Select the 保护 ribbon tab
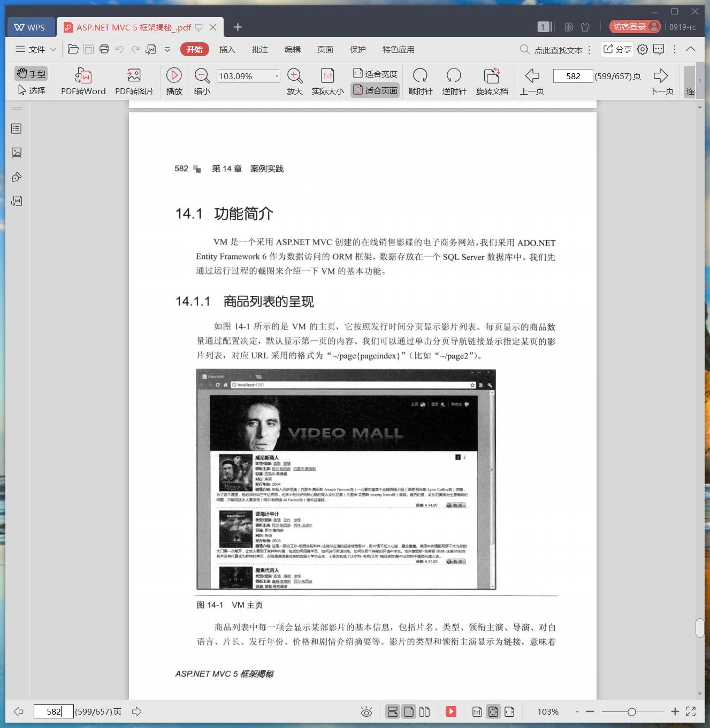Screen dimensions: 710x728 357,49
